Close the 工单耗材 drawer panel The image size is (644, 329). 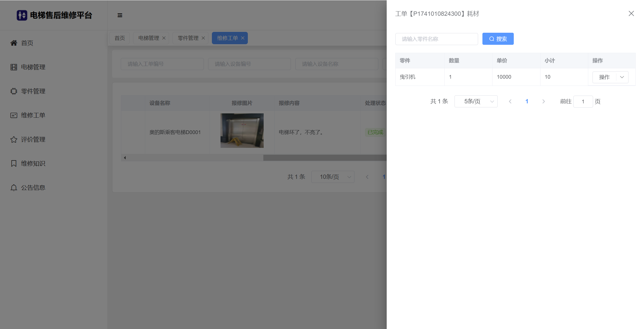pyautogui.click(x=631, y=13)
